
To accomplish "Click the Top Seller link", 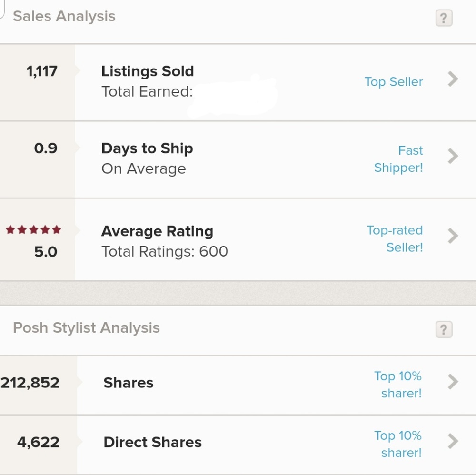I will [x=394, y=82].
